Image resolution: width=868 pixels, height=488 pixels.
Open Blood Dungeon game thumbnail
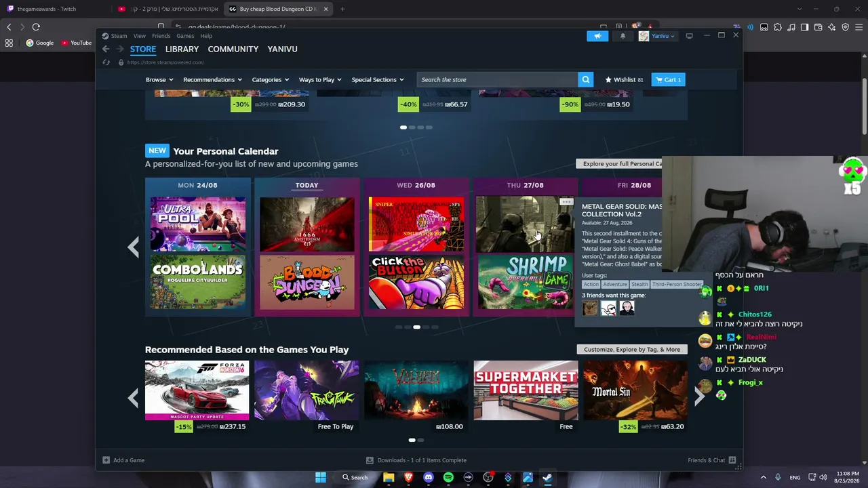tap(307, 282)
